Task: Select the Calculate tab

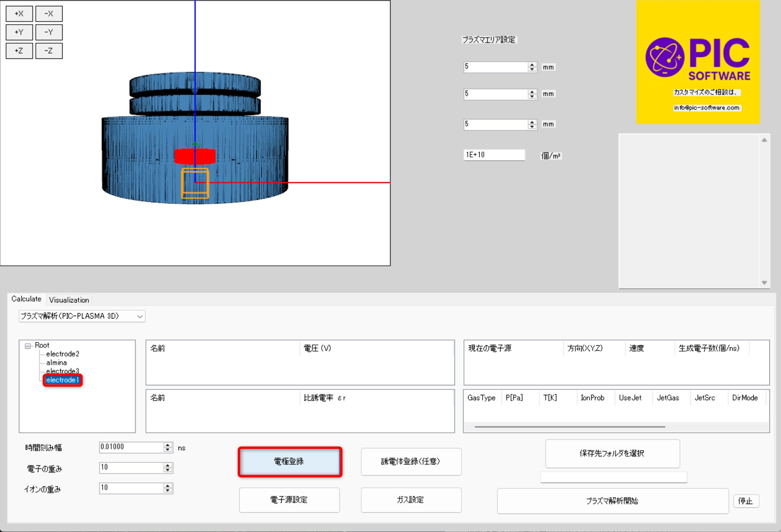Action: [x=26, y=299]
